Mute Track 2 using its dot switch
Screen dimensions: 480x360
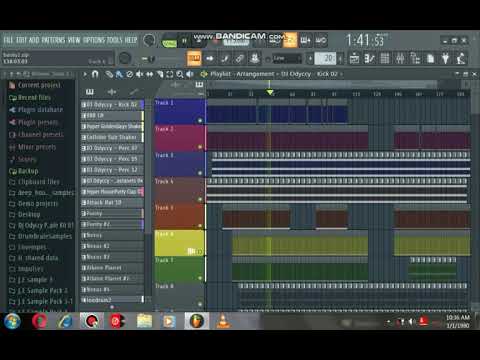point(200,147)
